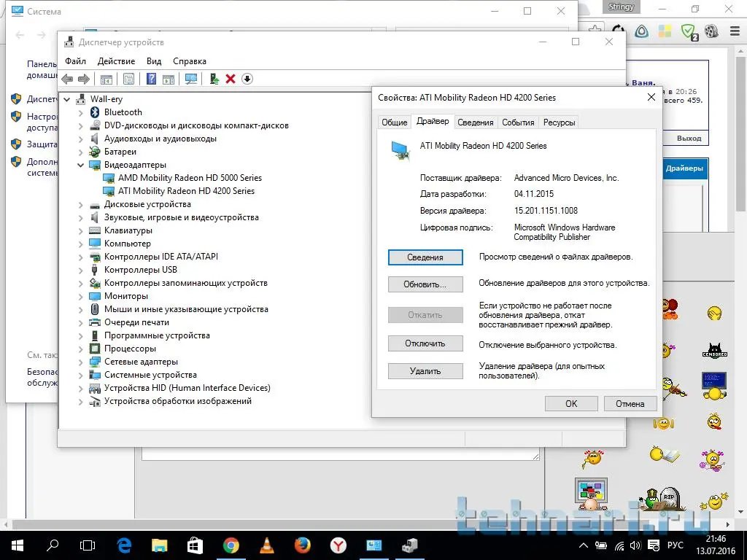Viewport: 747px width, 560px height.
Task: Launch VLC media player from taskbar
Action: pos(267,545)
